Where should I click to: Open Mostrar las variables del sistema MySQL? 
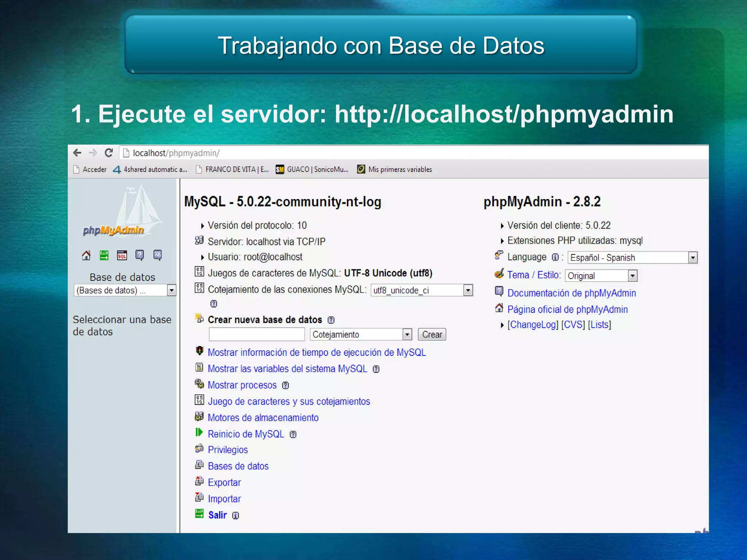[287, 369]
